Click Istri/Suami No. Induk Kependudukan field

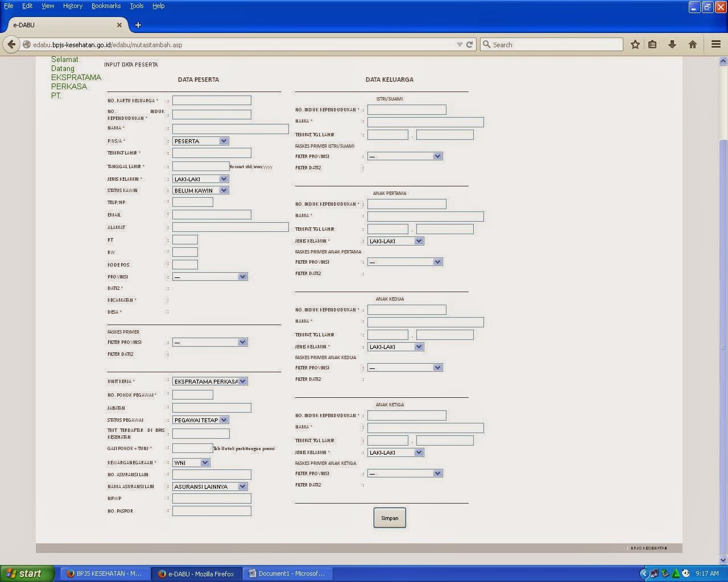point(407,110)
